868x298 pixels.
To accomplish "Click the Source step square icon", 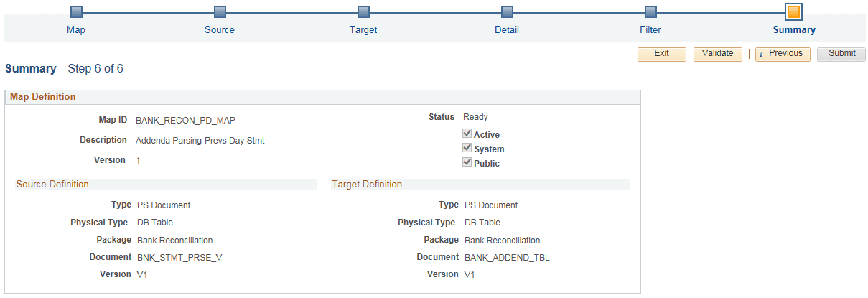I will coord(220,12).
